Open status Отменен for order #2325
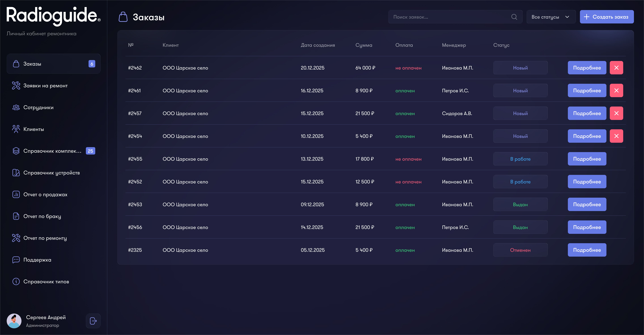This screenshot has width=644, height=335. [520, 250]
